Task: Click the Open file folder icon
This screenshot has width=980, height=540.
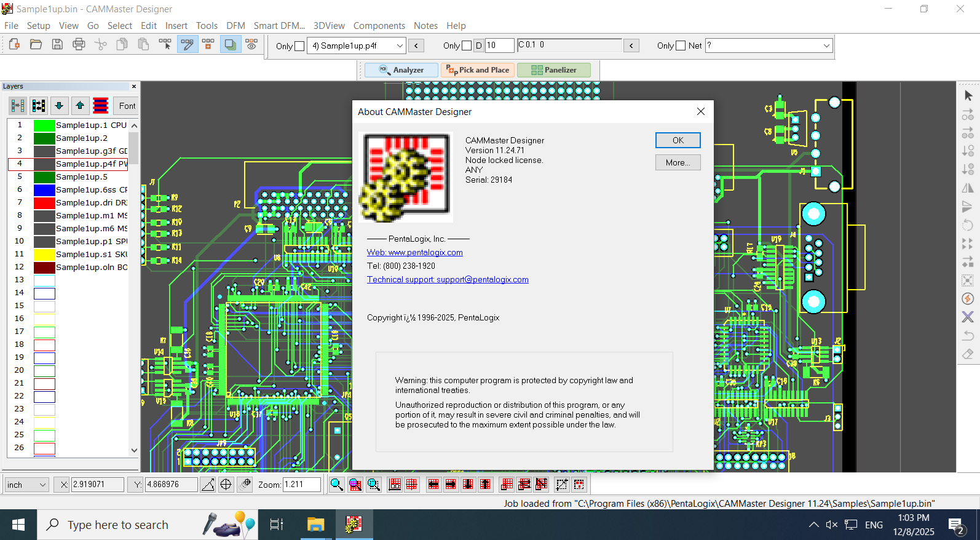Action: (x=36, y=44)
